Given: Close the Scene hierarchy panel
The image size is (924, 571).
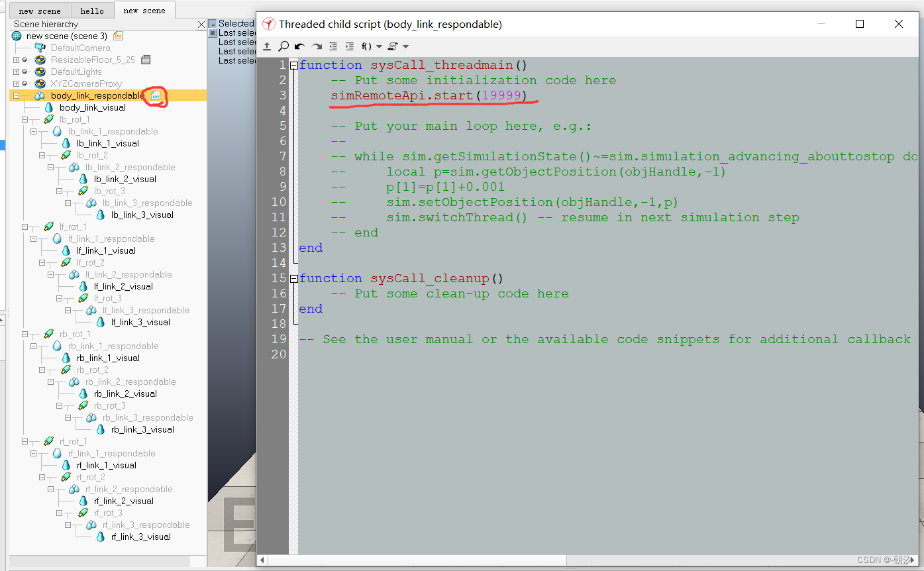Looking at the screenshot, I should coord(201,24).
